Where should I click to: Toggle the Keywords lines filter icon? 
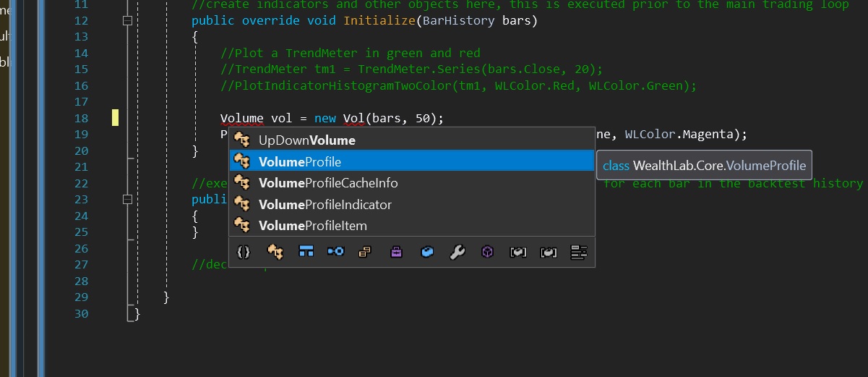point(579,252)
